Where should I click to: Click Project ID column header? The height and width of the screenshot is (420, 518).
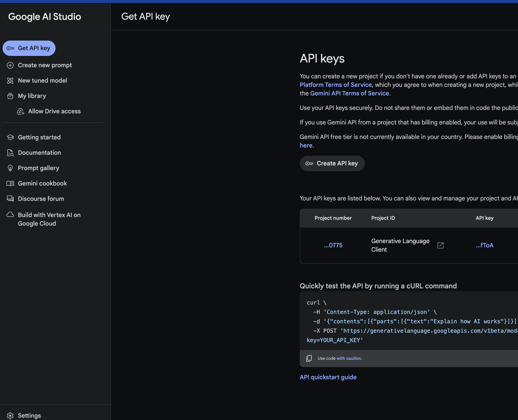click(x=383, y=218)
